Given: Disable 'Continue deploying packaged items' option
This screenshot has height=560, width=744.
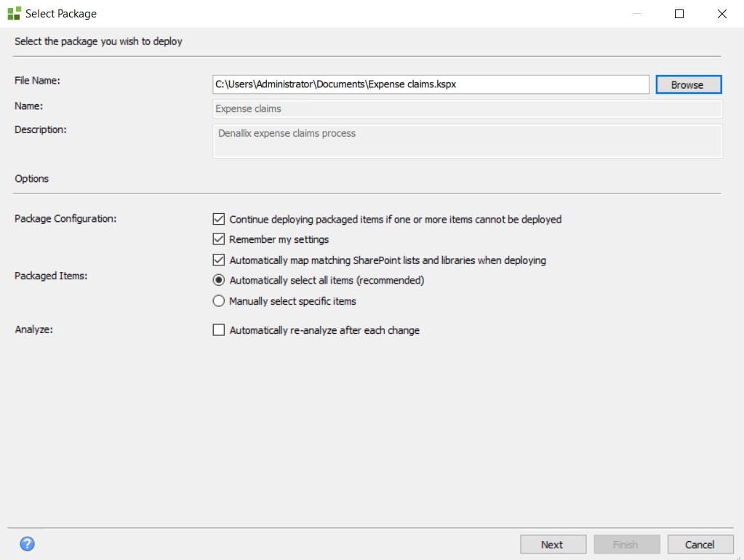Looking at the screenshot, I should [219, 219].
